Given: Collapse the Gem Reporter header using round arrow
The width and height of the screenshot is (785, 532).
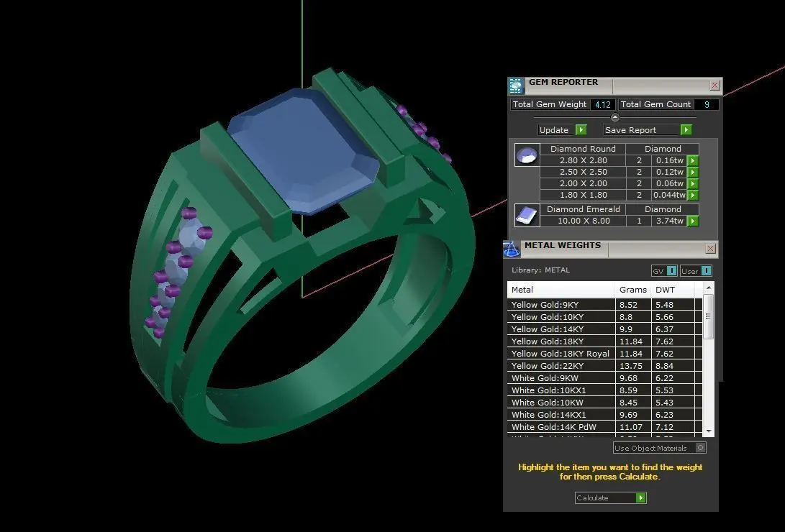Looking at the screenshot, I should [614, 117].
